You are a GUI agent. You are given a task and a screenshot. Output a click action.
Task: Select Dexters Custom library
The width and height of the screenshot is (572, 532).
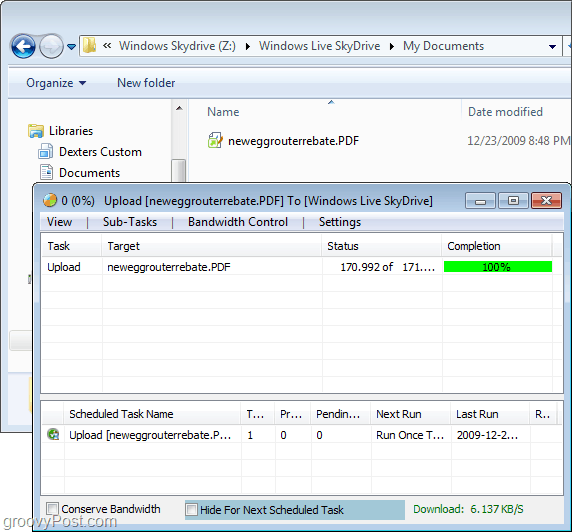click(x=100, y=152)
